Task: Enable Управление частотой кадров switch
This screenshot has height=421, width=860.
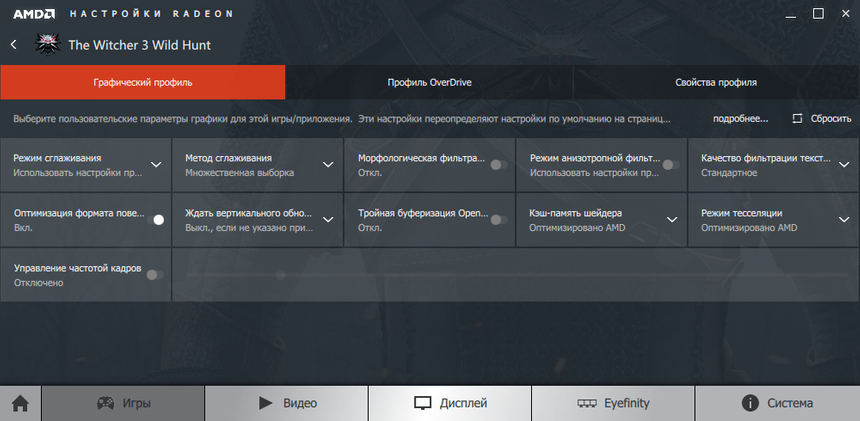Action: pos(155,275)
